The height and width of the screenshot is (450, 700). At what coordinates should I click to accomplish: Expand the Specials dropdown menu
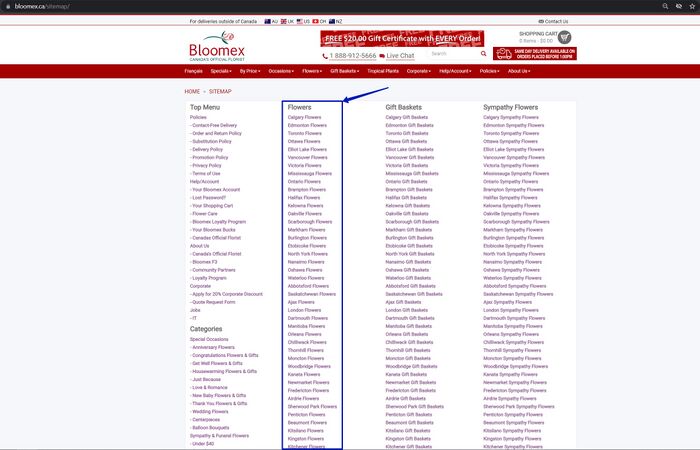pos(221,71)
